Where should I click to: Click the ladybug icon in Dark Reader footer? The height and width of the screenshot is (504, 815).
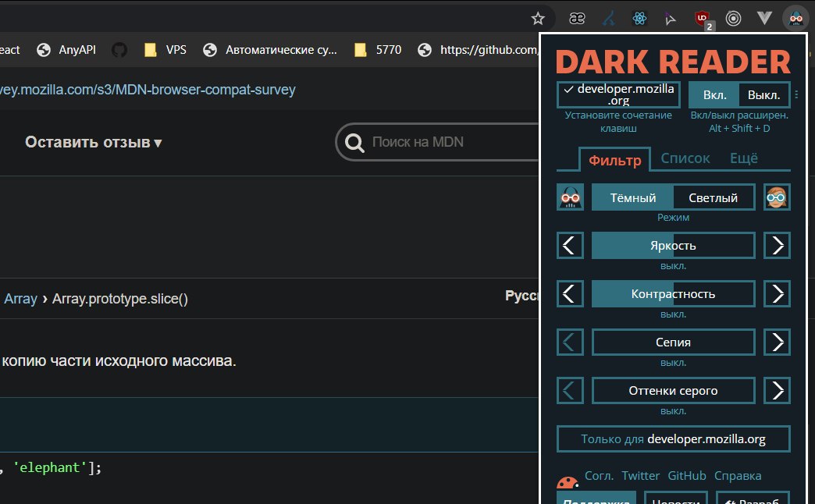click(568, 483)
